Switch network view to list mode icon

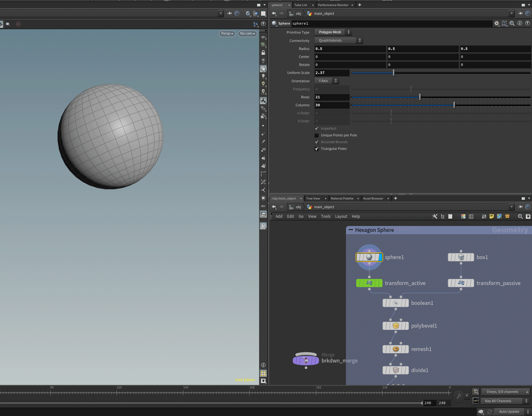click(450, 216)
